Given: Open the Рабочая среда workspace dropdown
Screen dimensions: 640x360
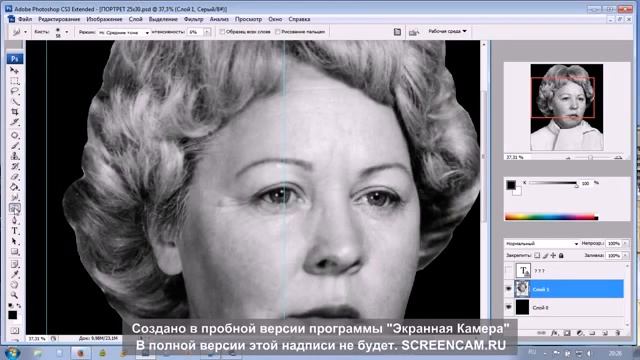Looking at the screenshot, I should [x=447, y=31].
